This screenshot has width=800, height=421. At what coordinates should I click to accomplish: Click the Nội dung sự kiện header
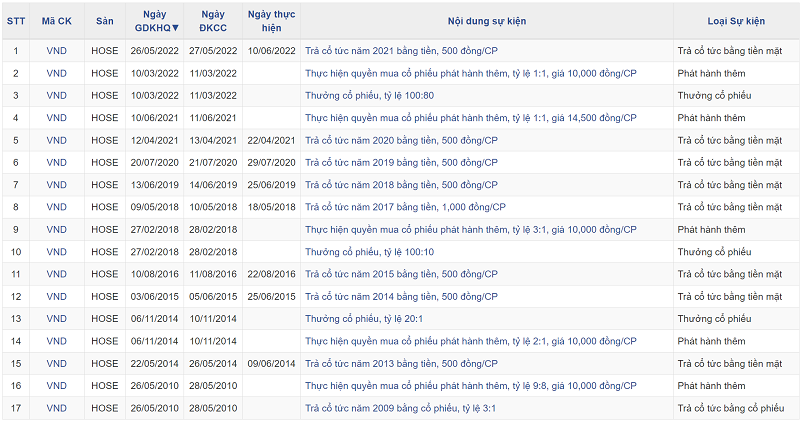(x=486, y=20)
